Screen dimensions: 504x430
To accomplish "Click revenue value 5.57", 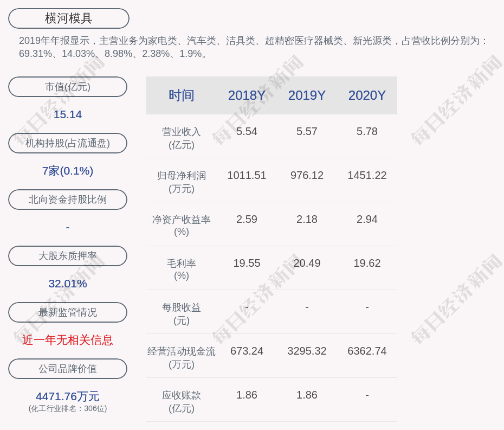I will pos(307,132).
